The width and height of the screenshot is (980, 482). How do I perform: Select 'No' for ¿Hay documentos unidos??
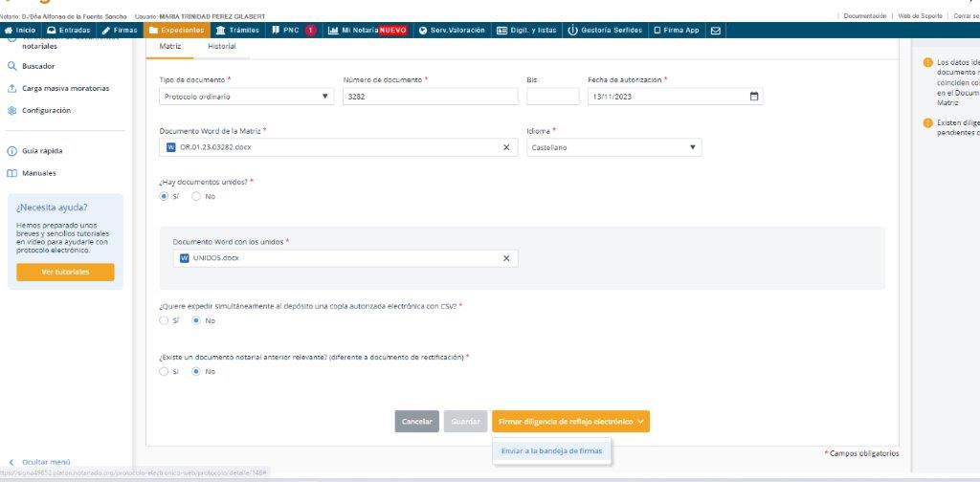coord(197,196)
